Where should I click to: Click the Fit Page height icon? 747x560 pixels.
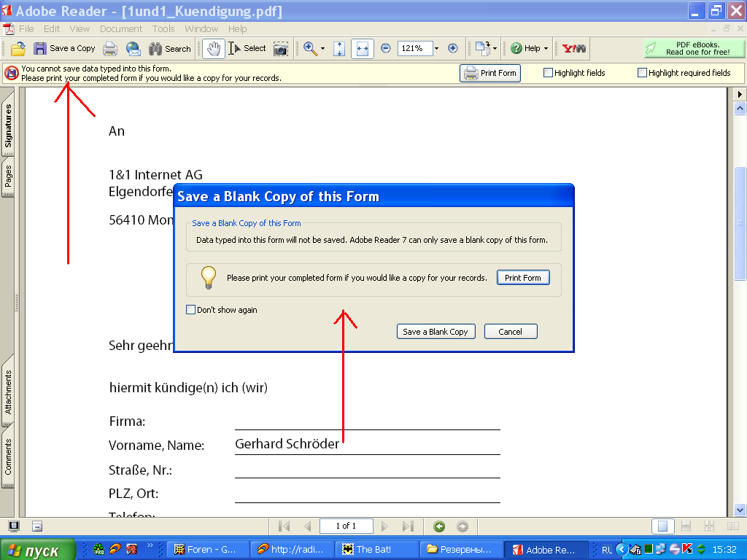pyautogui.click(x=339, y=49)
